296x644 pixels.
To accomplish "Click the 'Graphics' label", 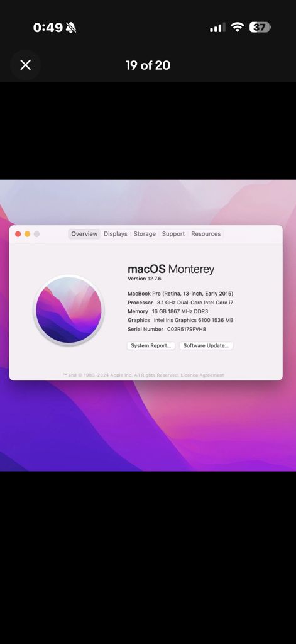I will pos(139,320).
